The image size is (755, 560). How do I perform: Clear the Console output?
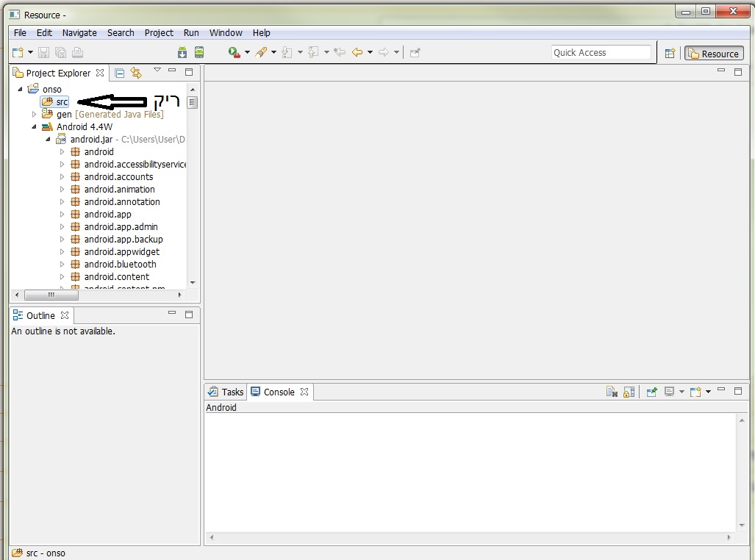(612, 392)
